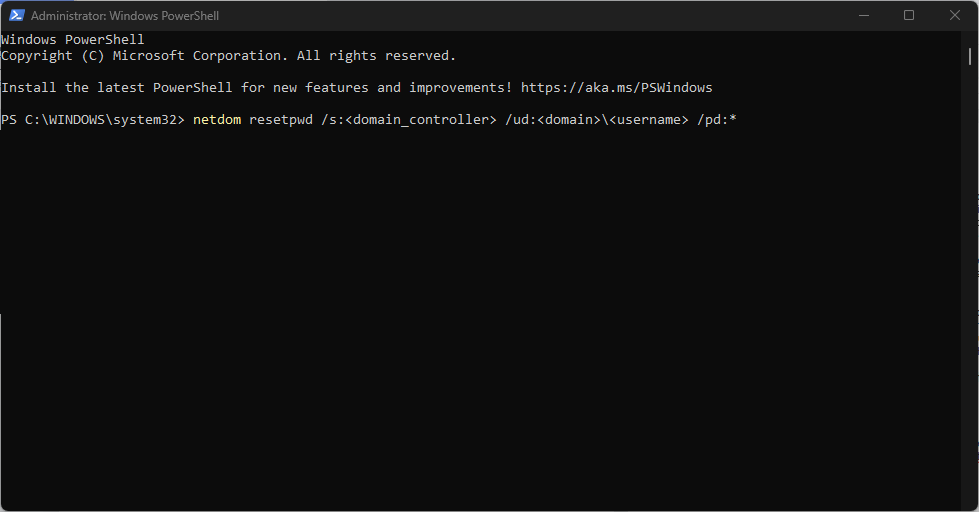Maximize the PowerShell window
The height and width of the screenshot is (512, 979).
coord(909,16)
